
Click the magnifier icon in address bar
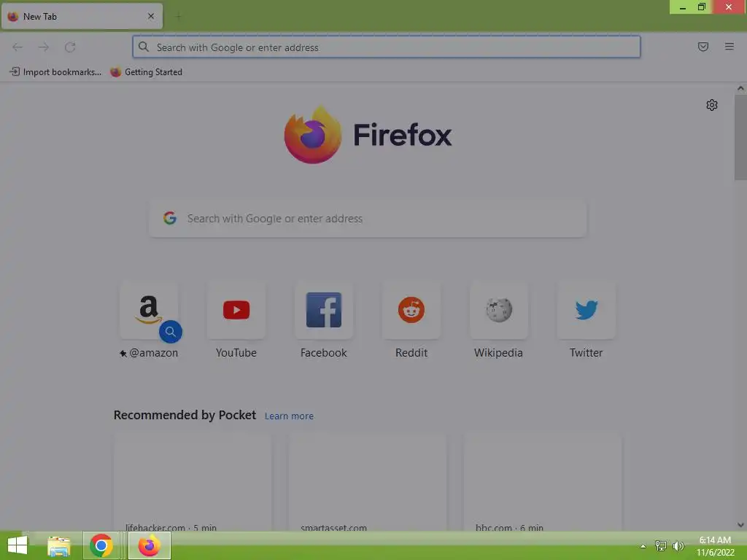coord(144,47)
